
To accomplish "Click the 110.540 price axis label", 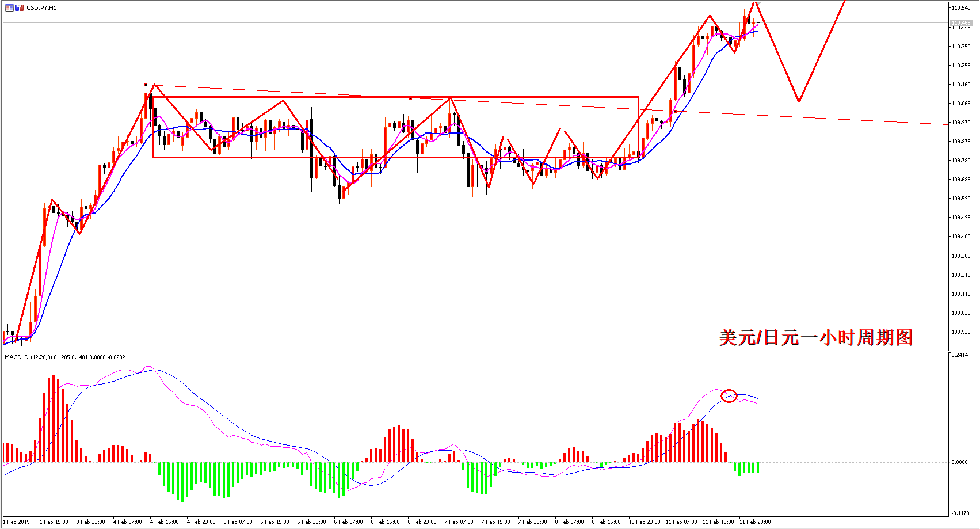I will (961, 8).
